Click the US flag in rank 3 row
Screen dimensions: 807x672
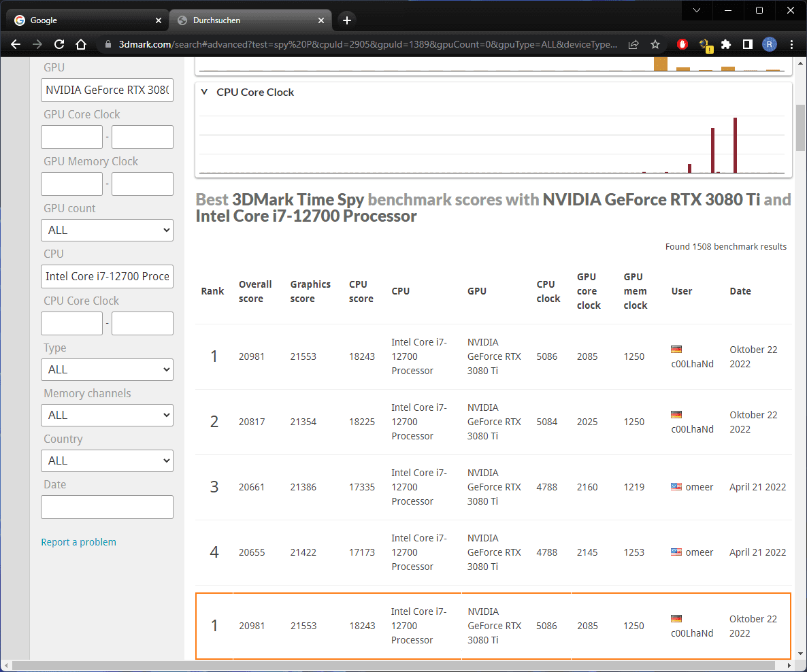coord(676,487)
